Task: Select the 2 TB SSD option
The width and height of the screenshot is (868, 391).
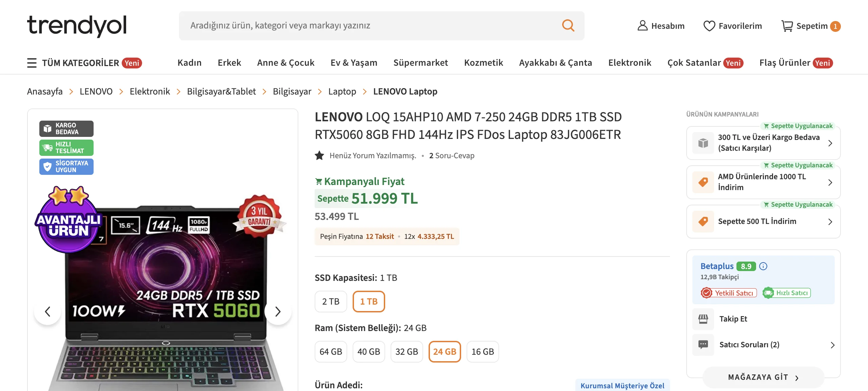Action: point(331,302)
